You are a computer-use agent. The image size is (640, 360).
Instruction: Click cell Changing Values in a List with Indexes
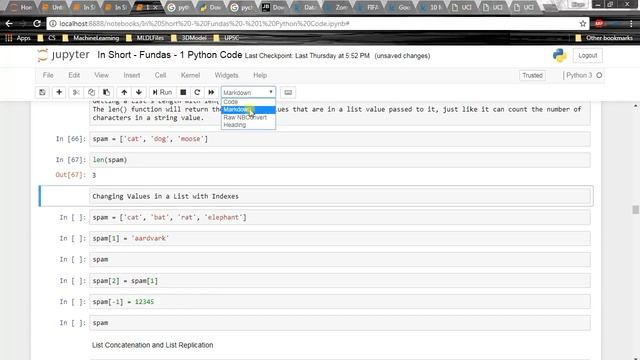[x=340, y=196]
